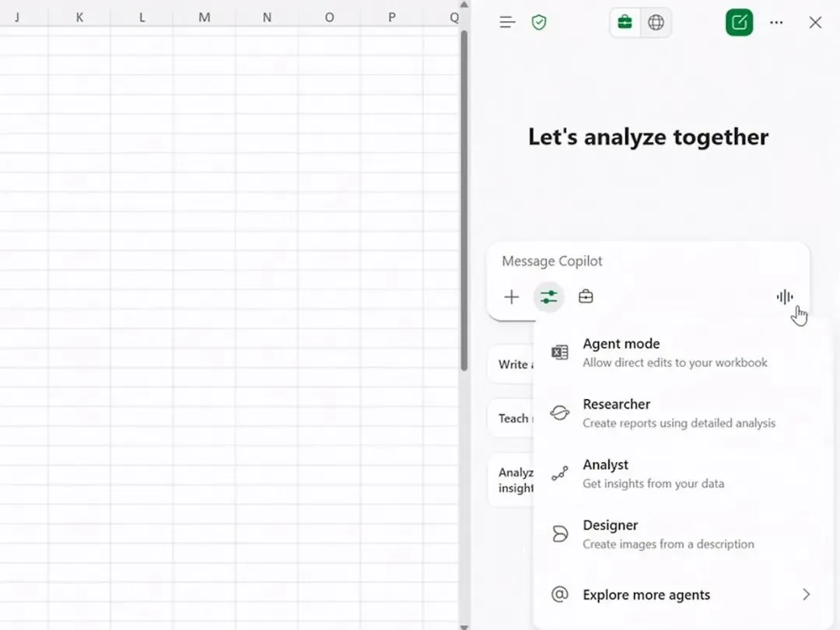
Task: Click "Create images from a description" text
Action: pos(668,544)
